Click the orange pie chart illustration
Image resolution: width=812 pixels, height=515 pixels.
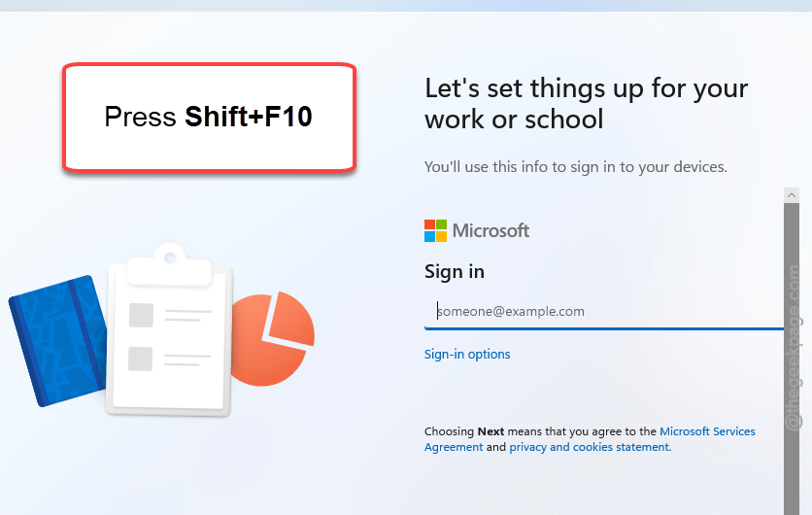coord(273,339)
